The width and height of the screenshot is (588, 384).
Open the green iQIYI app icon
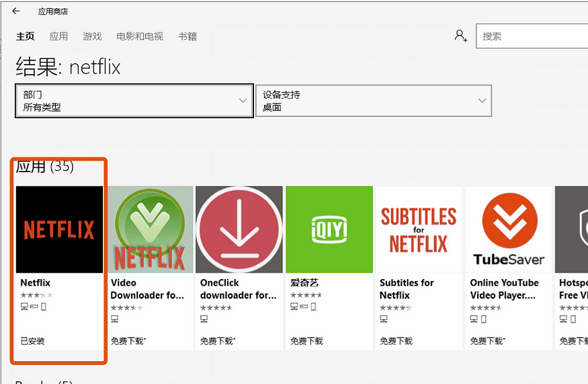[329, 229]
